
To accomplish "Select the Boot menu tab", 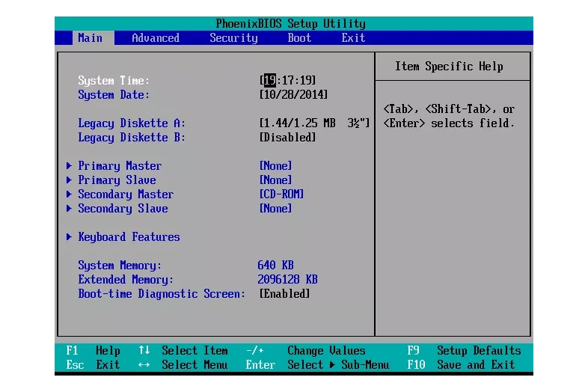I will pos(299,38).
